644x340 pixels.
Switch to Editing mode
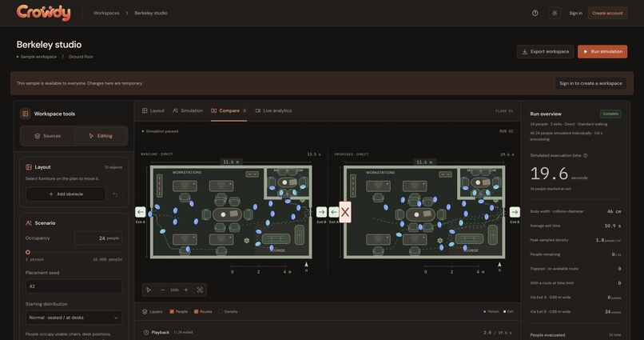click(101, 136)
